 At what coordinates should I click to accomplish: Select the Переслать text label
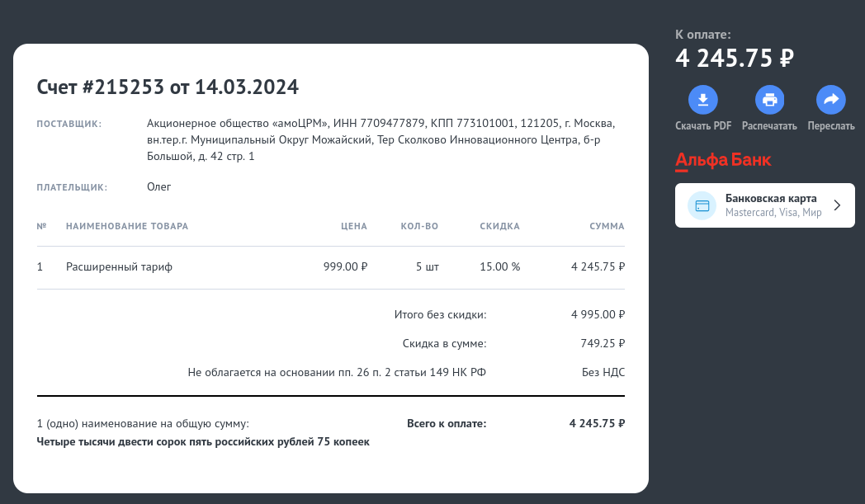tap(831, 126)
